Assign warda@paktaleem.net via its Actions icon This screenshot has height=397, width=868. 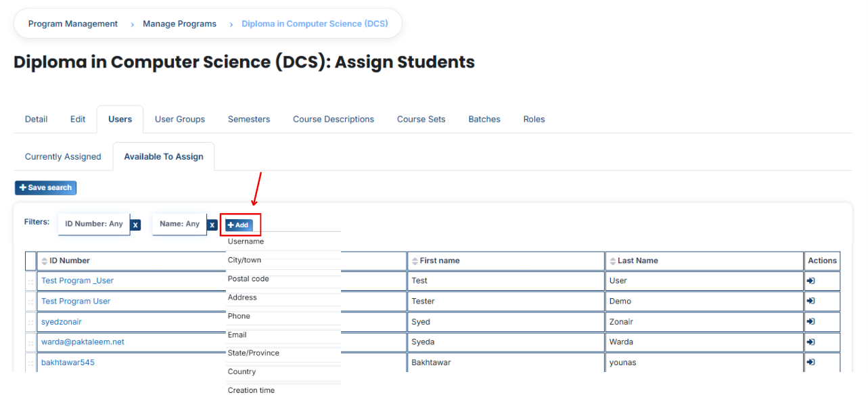click(810, 342)
